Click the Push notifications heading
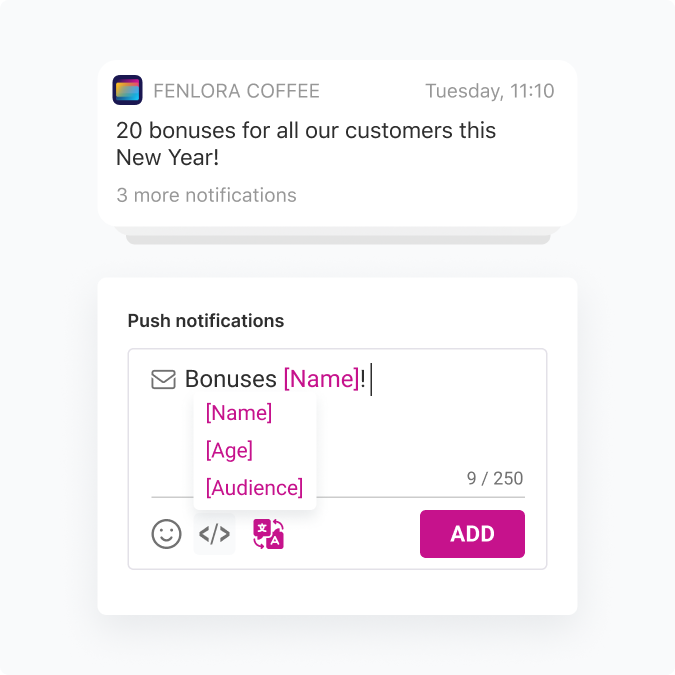 coord(206,321)
